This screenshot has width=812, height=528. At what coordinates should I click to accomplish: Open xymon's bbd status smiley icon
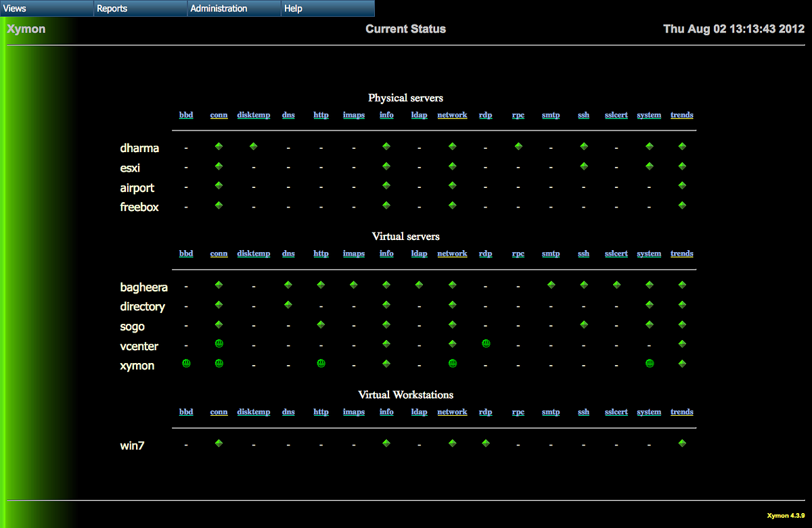[x=186, y=363]
